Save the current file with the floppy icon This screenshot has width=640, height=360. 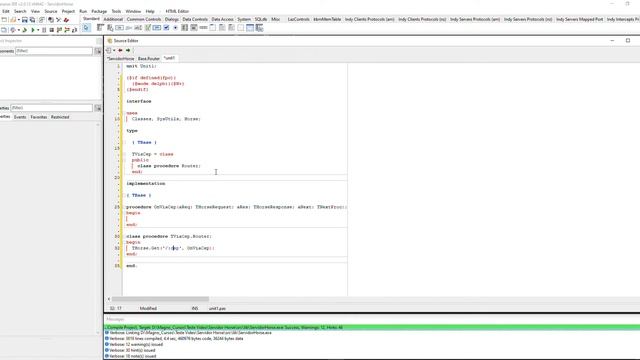click(x=24, y=20)
